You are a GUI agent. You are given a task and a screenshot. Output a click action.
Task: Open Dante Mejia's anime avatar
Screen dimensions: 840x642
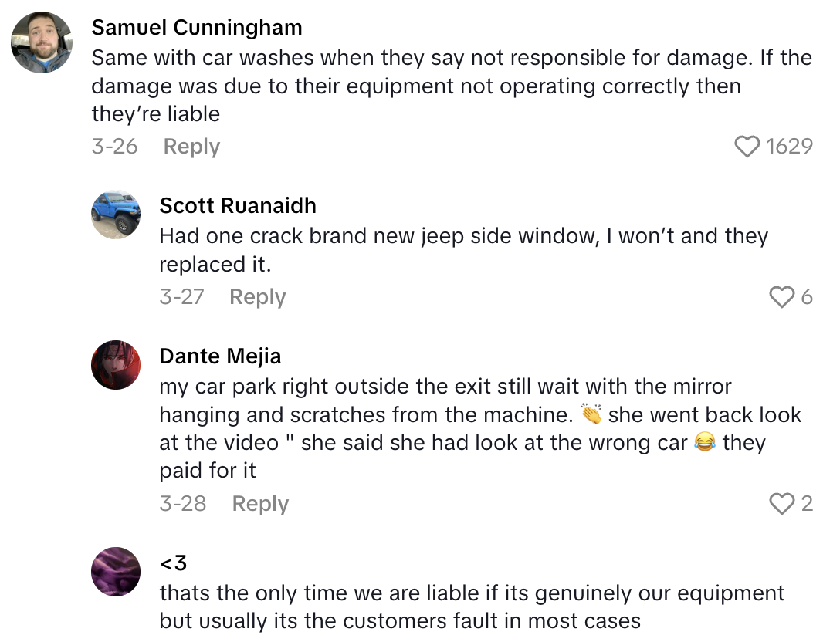click(116, 364)
